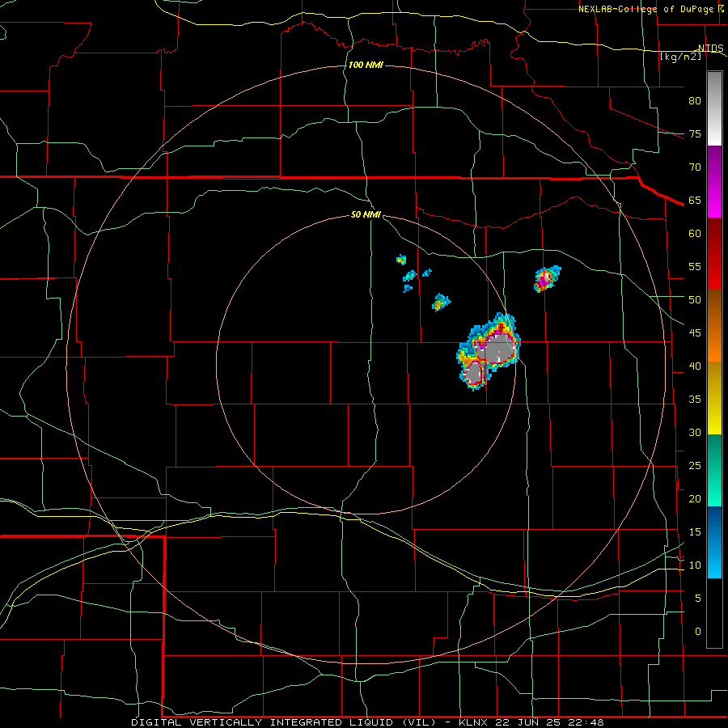
Task: Pick the orange-brown segment of color bar
Action: (x=714, y=325)
